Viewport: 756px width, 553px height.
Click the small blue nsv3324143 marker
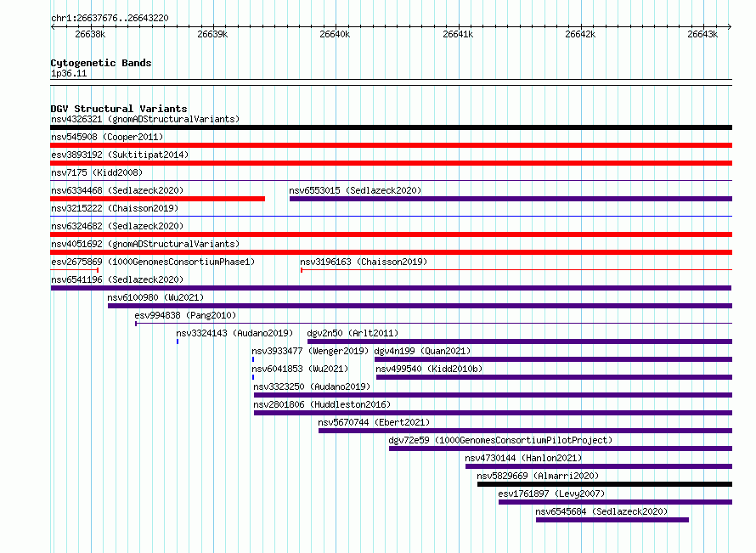[178, 341]
